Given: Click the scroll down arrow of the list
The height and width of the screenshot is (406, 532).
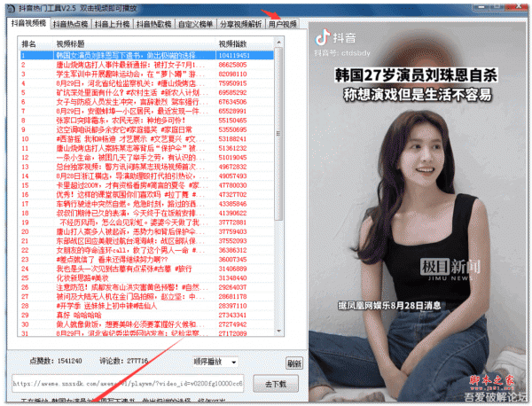Looking at the screenshot, I should coord(278,331).
